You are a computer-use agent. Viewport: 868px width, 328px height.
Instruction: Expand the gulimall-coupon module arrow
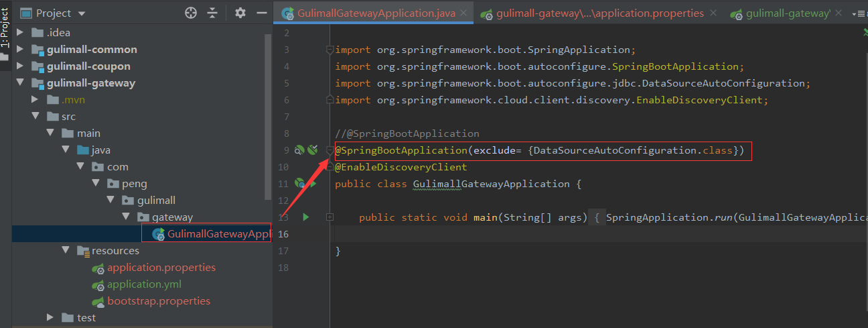pos(20,66)
